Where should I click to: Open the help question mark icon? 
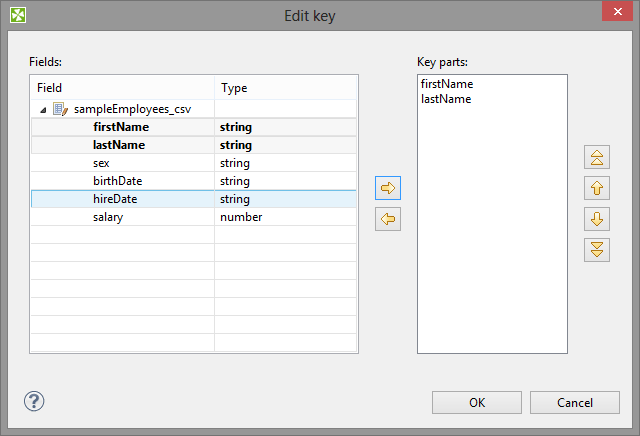[34, 401]
